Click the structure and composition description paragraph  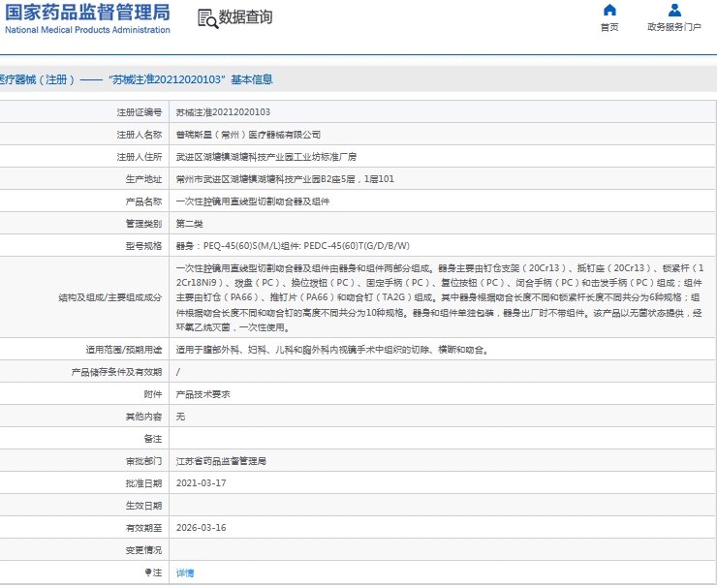tap(440, 297)
